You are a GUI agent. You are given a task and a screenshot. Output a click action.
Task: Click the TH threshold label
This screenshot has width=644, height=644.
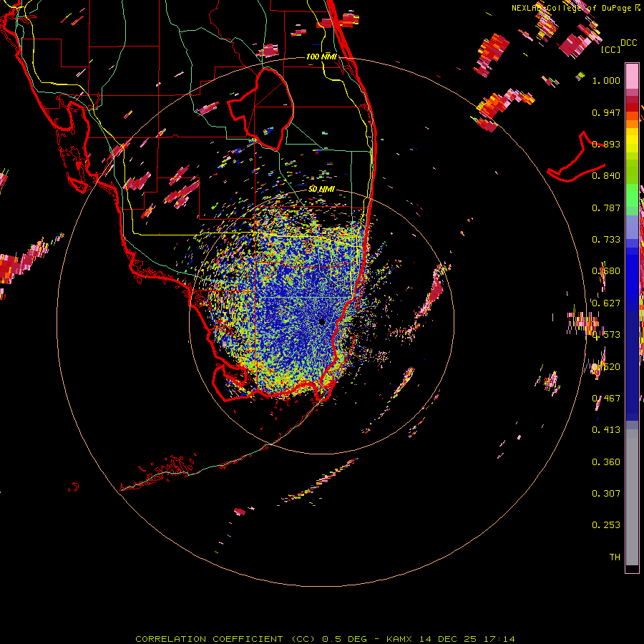coord(615,557)
